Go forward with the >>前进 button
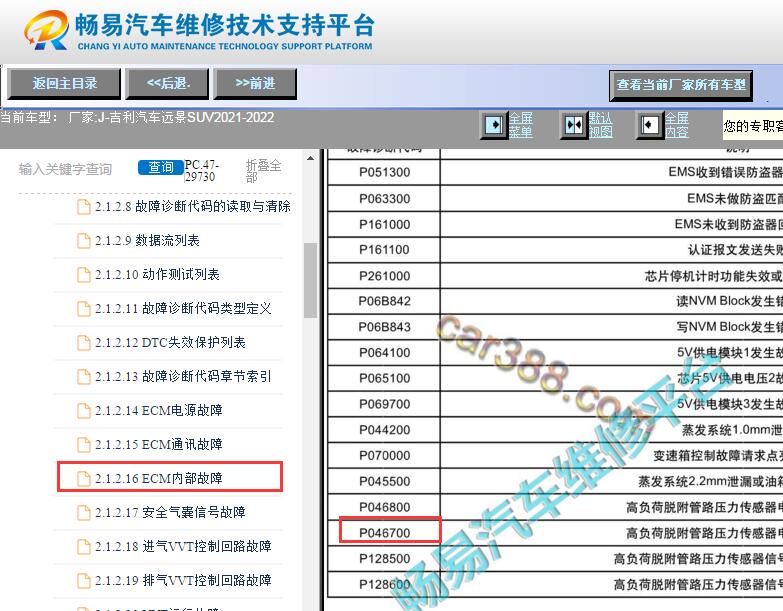783x611 pixels. tap(255, 84)
